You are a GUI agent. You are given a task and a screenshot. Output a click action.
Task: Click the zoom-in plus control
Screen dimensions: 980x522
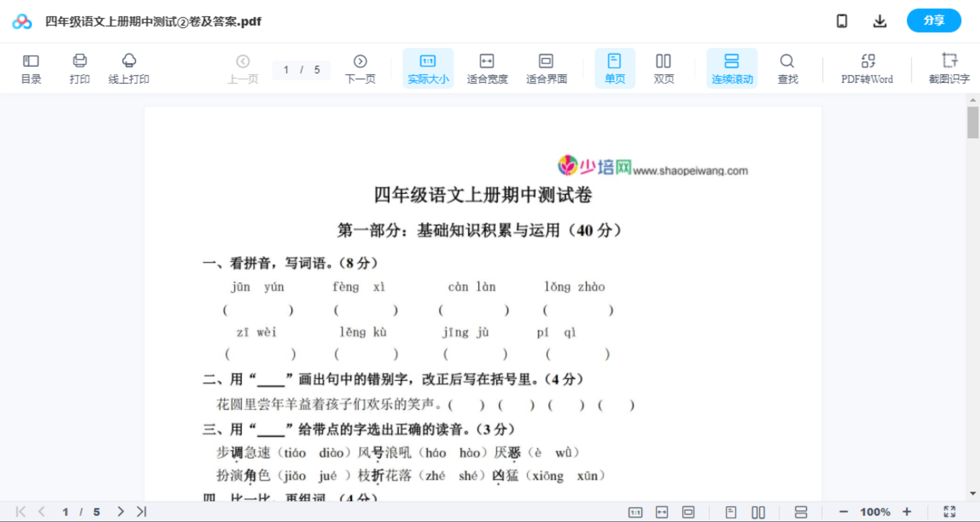[x=907, y=511]
